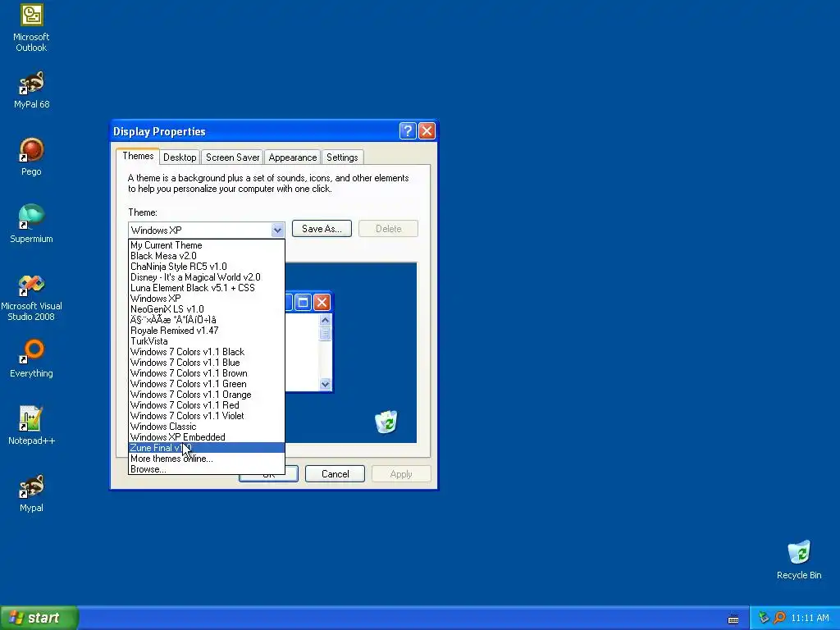Select More themes online... entry
Viewport: 840px width, 630px height.
click(206, 459)
